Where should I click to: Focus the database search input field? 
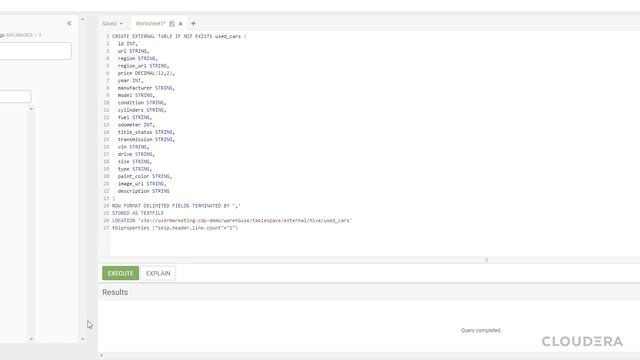[x=35, y=51]
